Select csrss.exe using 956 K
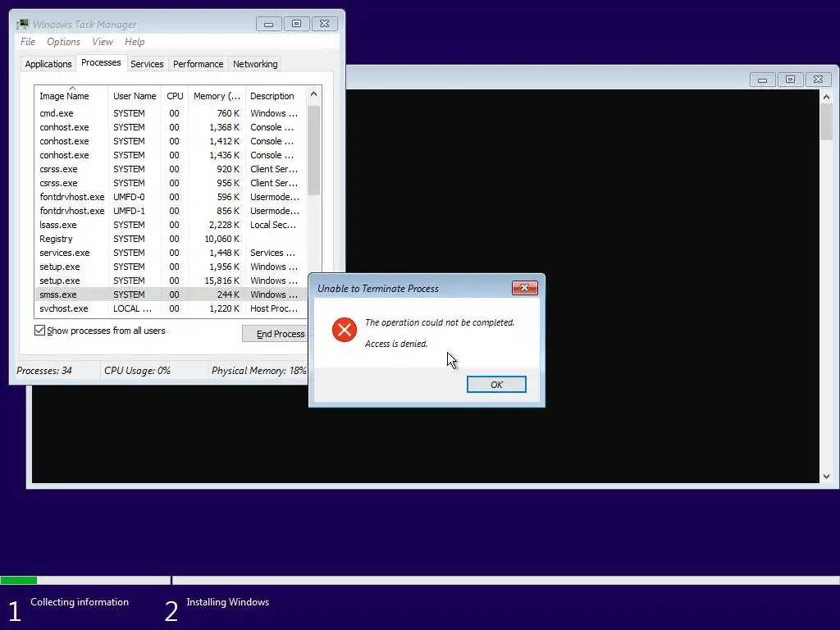The height and width of the screenshot is (630, 840). coord(171,183)
